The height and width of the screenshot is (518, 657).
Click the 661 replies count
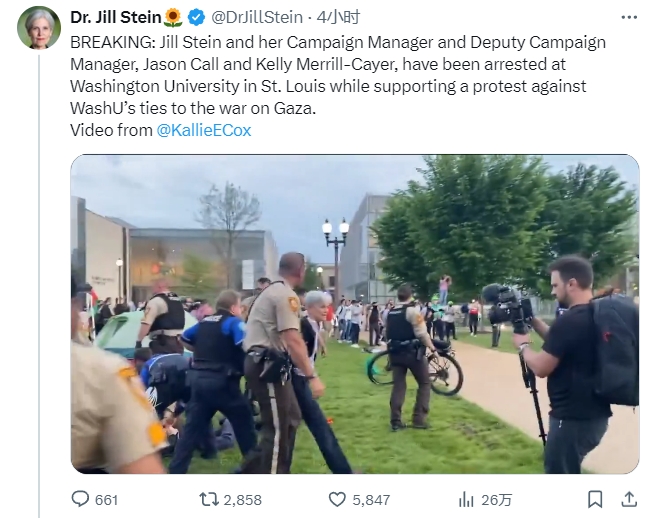pyautogui.click(x=106, y=500)
